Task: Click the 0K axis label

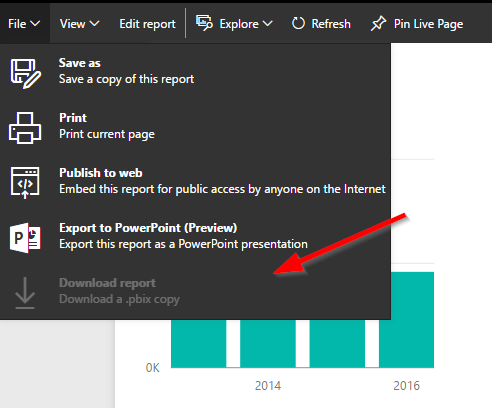Action: tap(153, 368)
